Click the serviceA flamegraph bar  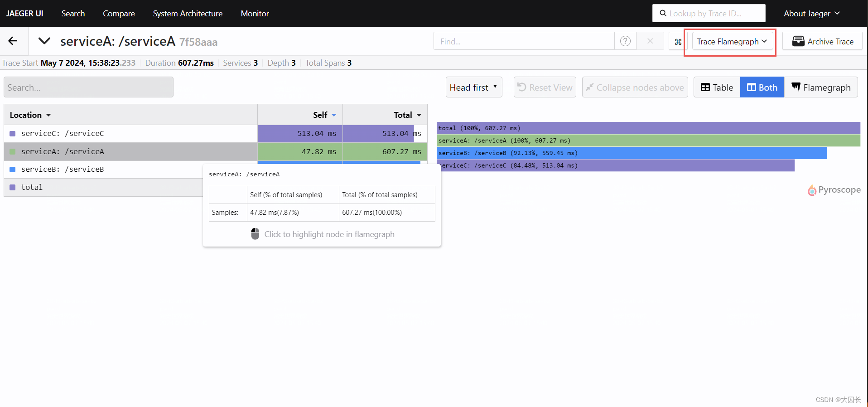648,141
